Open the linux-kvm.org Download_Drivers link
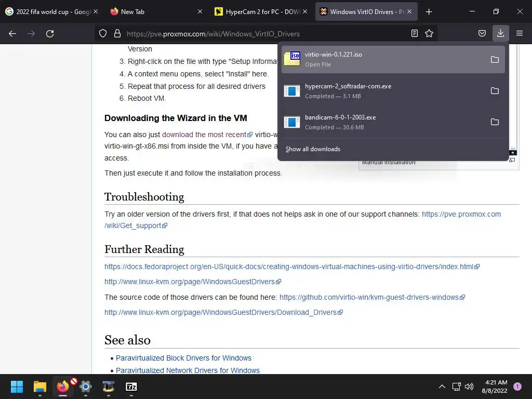 [x=223, y=312]
